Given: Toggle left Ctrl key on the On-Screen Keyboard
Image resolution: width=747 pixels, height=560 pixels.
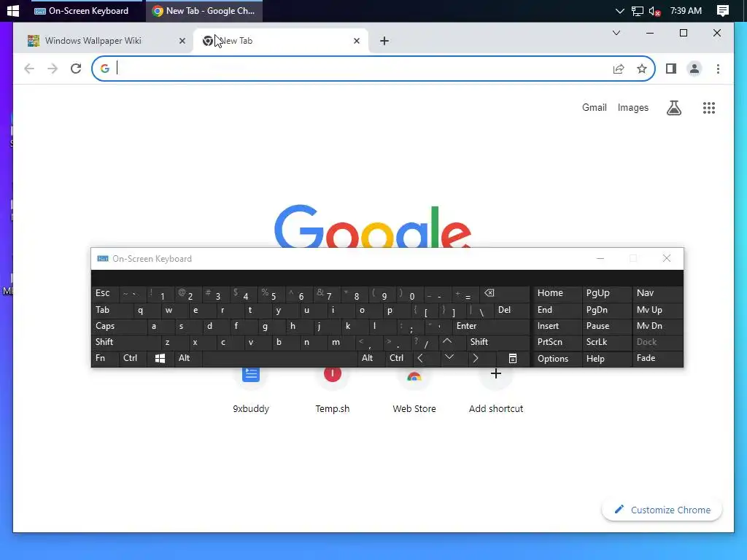Looking at the screenshot, I should coord(133,358).
